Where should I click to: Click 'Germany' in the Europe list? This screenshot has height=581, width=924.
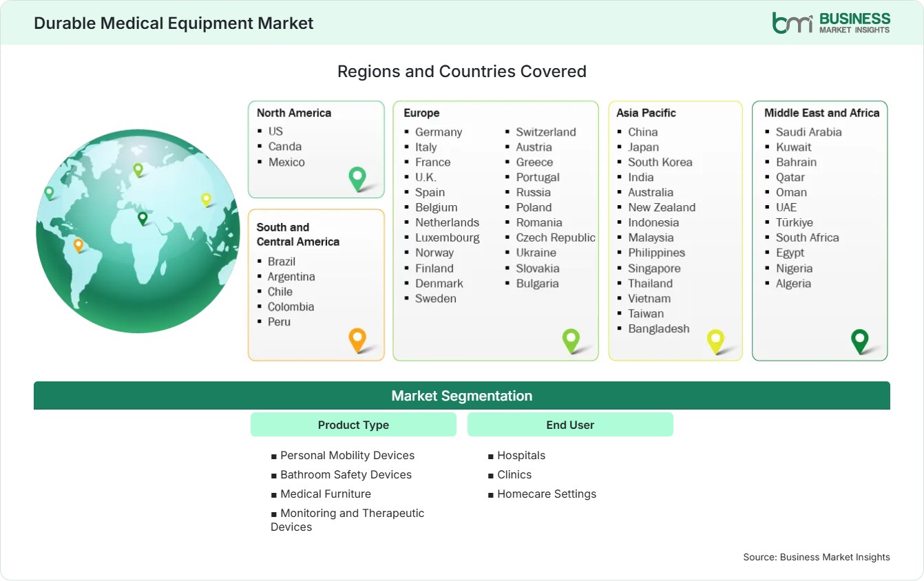coord(439,132)
